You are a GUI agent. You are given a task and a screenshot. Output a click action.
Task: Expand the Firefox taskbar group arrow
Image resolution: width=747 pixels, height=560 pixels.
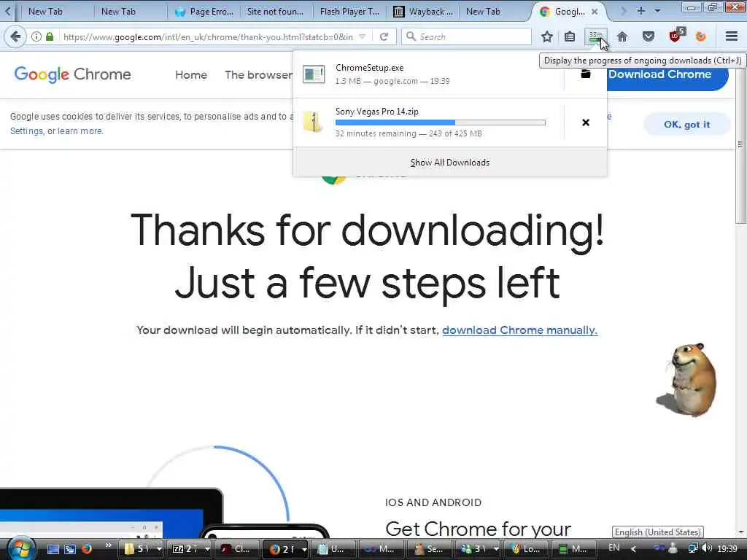point(304,549)
